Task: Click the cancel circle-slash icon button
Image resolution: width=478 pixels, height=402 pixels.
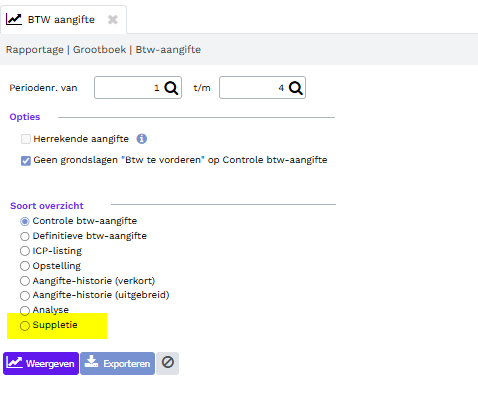Action: (x=168, y=363)
